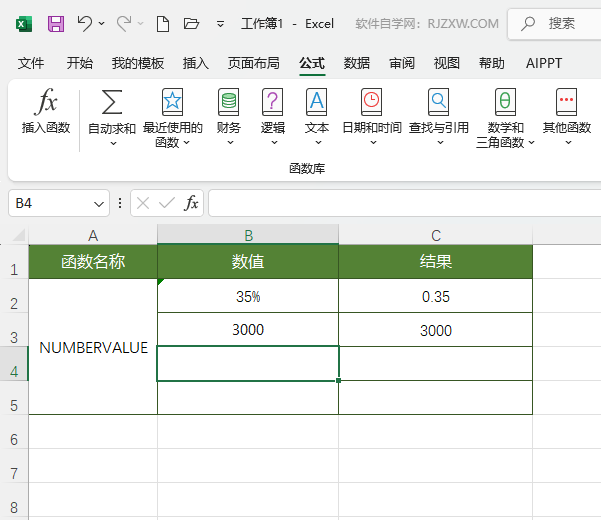Open the undo history dropdown arrow
Viewport: 601px width, 520px height.
click(x=102, y=23)
